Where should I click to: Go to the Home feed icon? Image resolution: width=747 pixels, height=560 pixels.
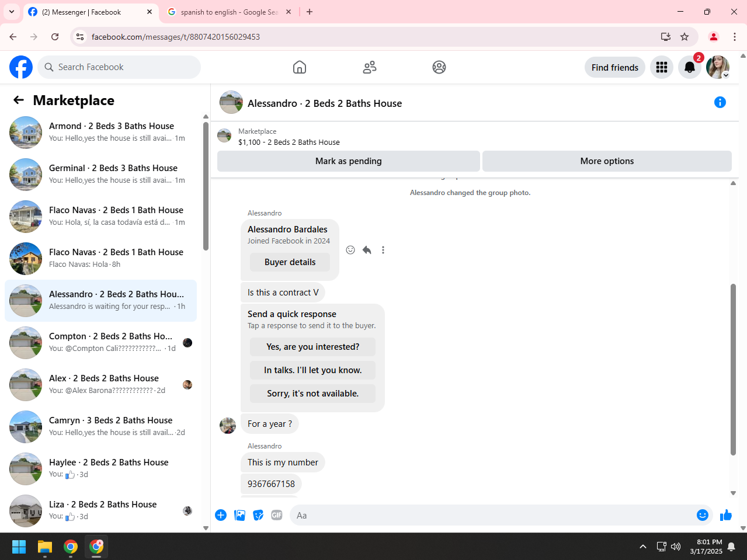[x=300, y=67]
